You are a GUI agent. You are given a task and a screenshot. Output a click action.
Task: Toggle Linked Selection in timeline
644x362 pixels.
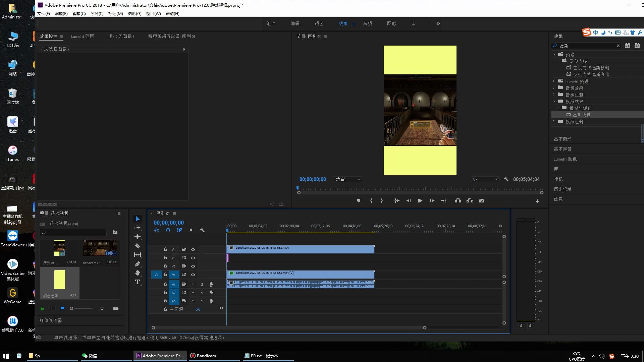point(179,230)
